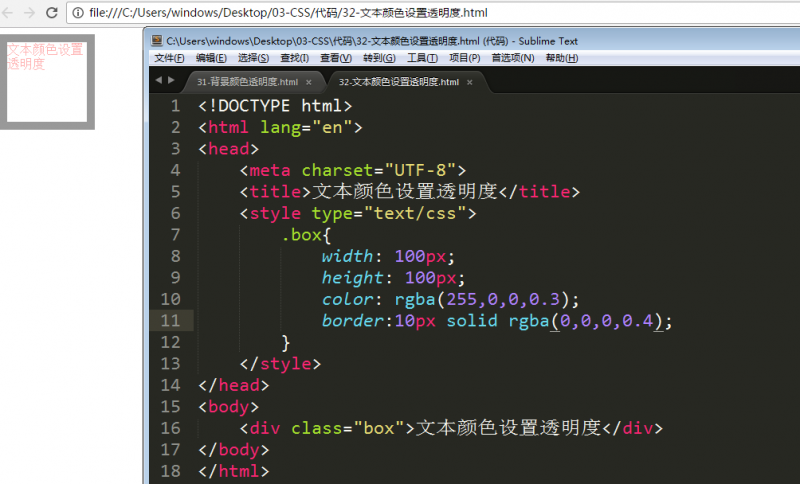Image resolution: width=800 pixels, height=484 pixels.
Task: Click the site info icon in address bar
Action: click(78, 13)
